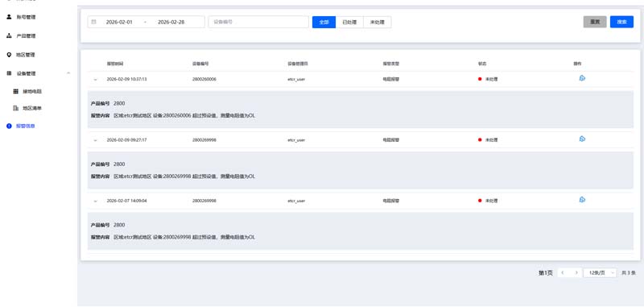This screenshot has width=644, height=307.
Task: Click the 共 3 条 total count
Action: coord(629,272)
